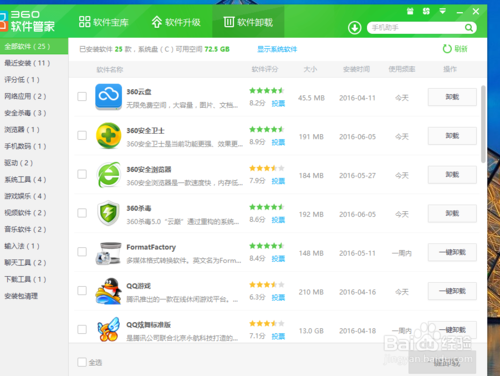
Task: Select 输入法 (1) category
Action: pos(34,246)
